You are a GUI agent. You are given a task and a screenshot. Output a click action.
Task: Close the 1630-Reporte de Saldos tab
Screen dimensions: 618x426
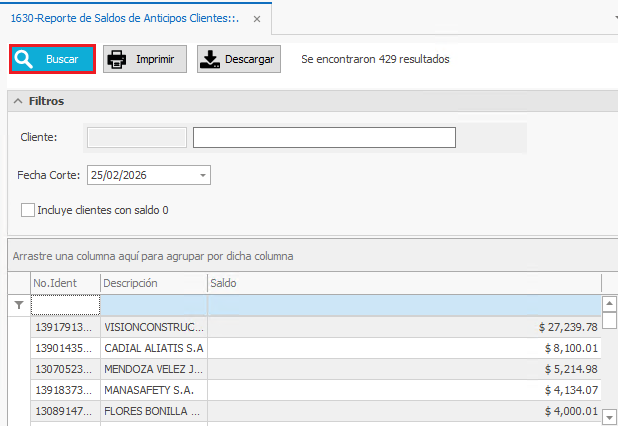point(258,19)
